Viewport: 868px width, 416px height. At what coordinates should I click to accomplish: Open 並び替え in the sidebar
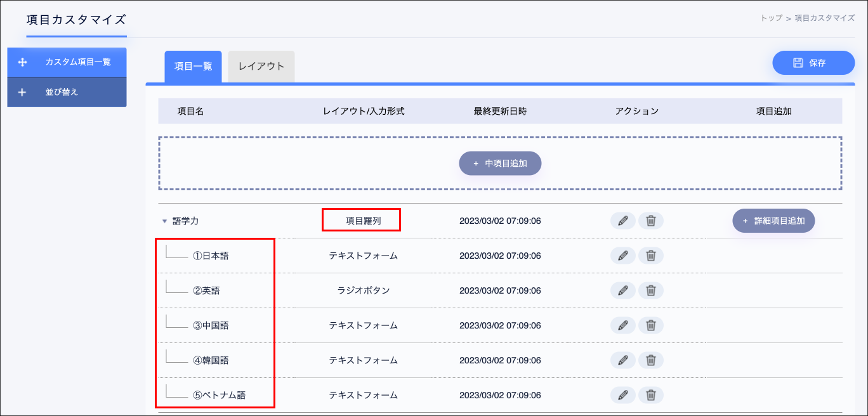point(67,92)
